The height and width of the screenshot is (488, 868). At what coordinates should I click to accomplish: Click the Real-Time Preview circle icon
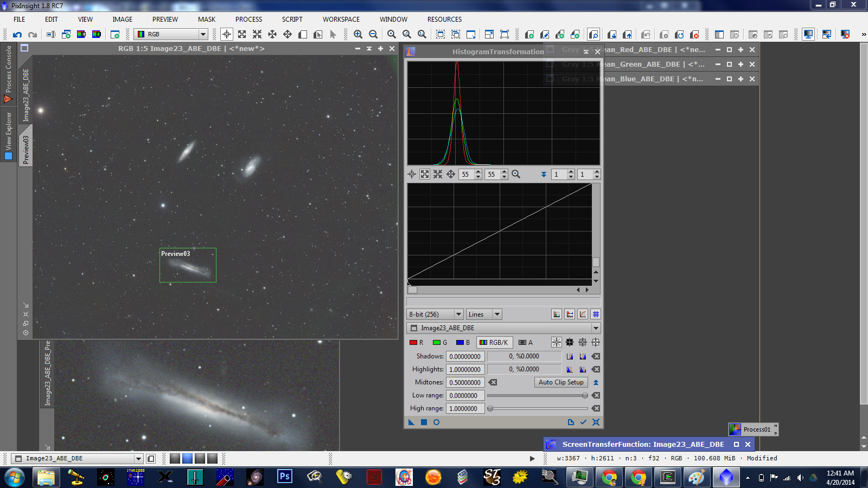436,422
